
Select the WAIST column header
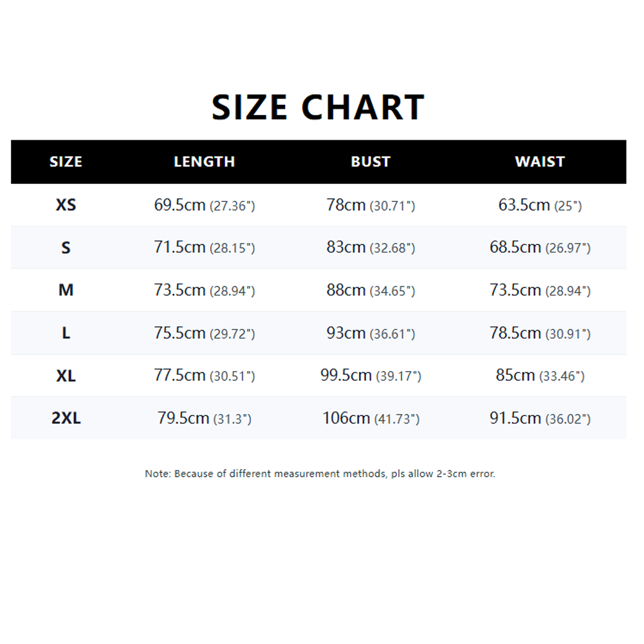pos(540,162)
